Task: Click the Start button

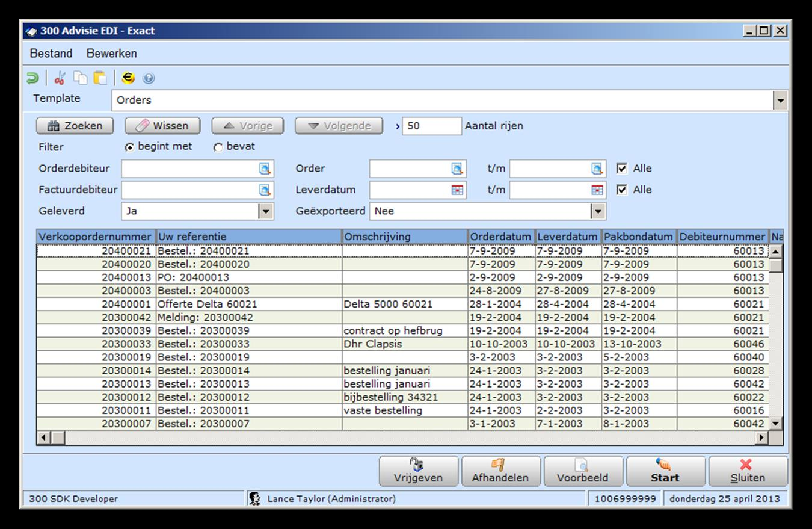Action: (x=665, y=471)
